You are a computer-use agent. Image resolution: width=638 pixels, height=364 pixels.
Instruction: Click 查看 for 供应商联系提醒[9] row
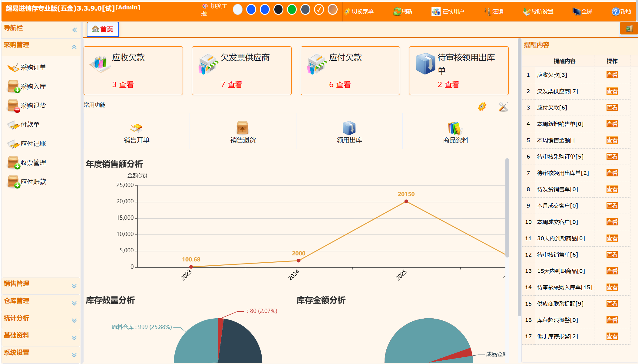tap(612, 303)
